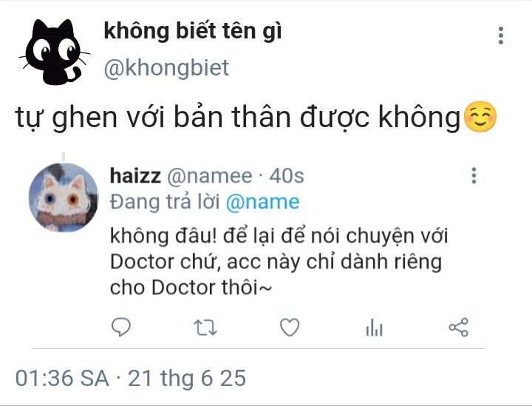Open haizz reply three-dot menu
The width and height of the screenshot is (532, 406).
click(x=474, y=175)
